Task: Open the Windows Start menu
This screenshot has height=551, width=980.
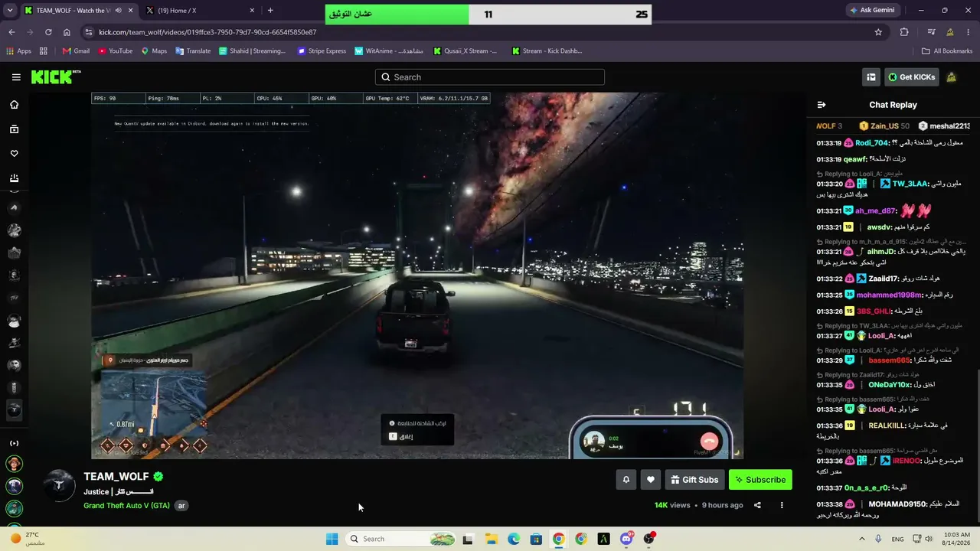Action: point(332,539)
